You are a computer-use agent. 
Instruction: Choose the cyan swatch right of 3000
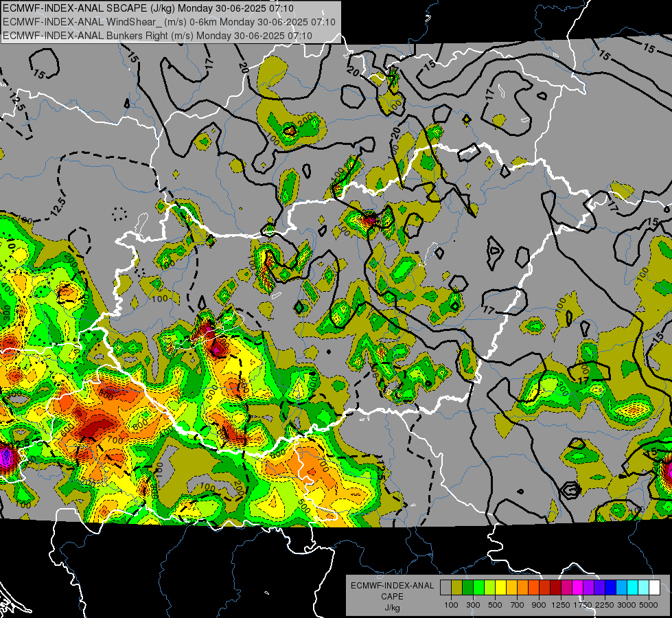click(633, 588)
